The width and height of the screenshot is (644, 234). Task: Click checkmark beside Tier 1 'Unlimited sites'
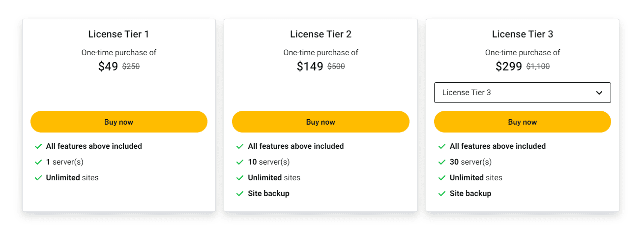[x=38, y=178]
